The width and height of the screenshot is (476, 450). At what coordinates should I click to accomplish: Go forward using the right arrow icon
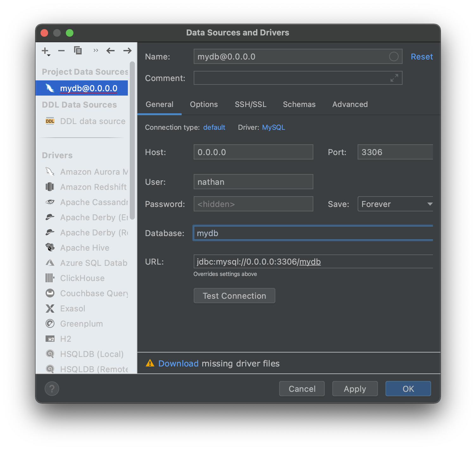click(x=127, y=51)
